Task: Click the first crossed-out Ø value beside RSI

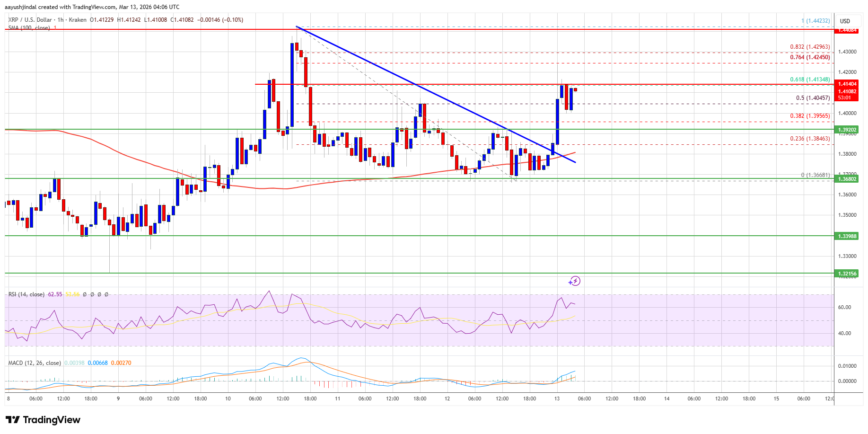Action: (x=85, y=294)
